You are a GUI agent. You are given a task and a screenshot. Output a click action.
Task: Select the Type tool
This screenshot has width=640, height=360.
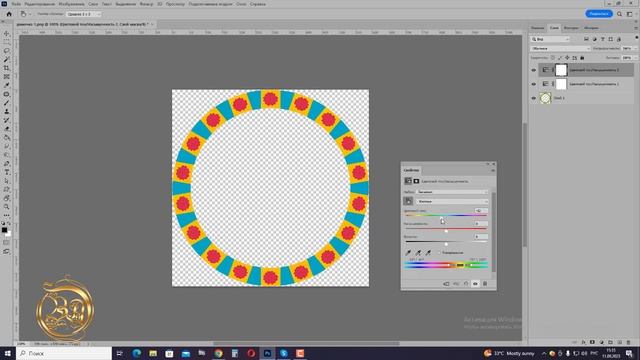tap(7, 172)
